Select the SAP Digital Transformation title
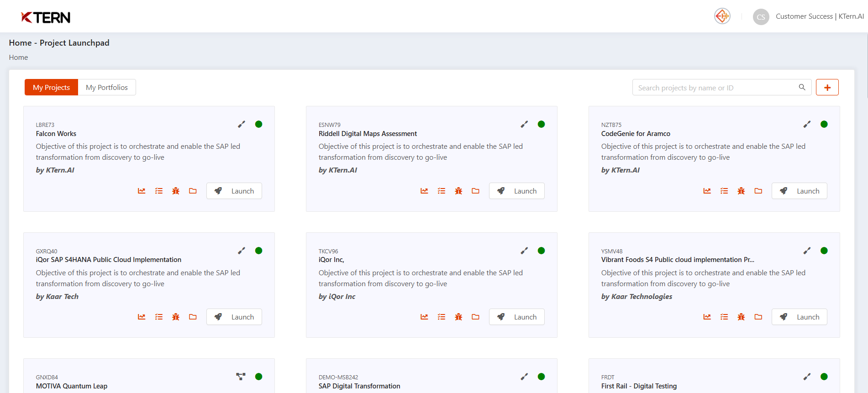 pyautogui.click(x=359, y=386)
